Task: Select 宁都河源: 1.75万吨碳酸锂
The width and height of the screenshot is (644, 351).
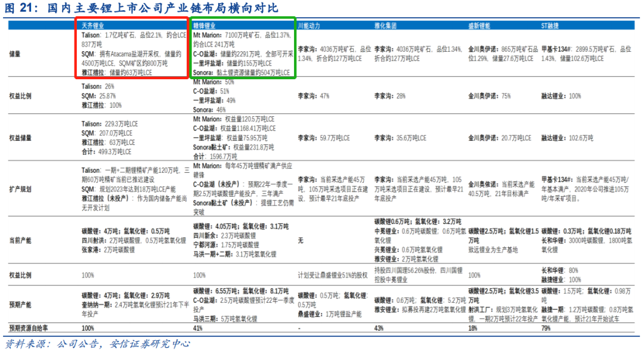Action: tap(226, 245)
